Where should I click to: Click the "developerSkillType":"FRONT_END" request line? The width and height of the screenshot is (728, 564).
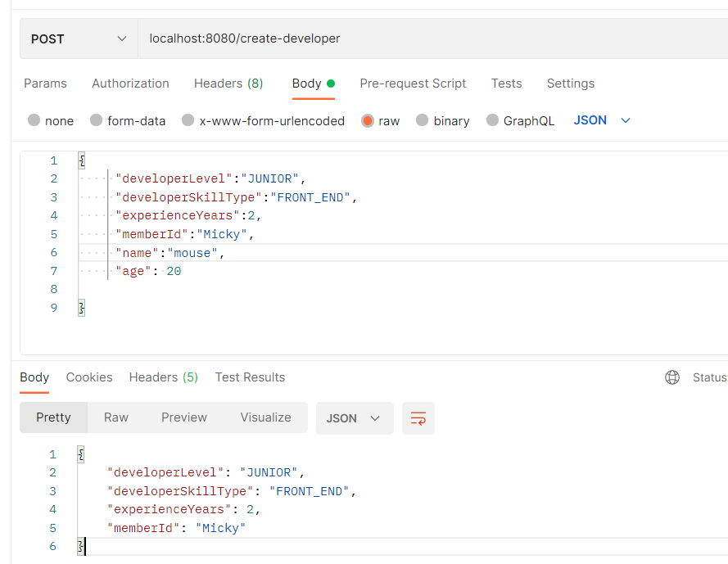point(237,197)
